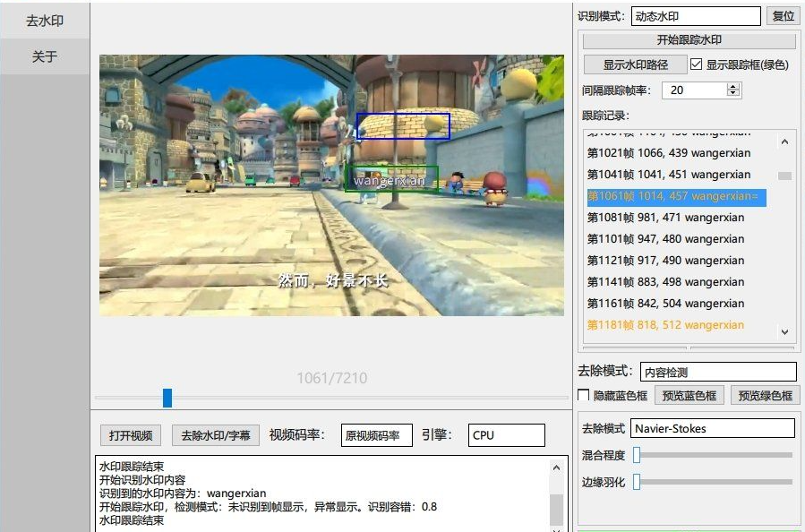Screen dimensions: 805x532
Task: Click the 去除水印/字幕 button
Action: [x=216, y=435]
